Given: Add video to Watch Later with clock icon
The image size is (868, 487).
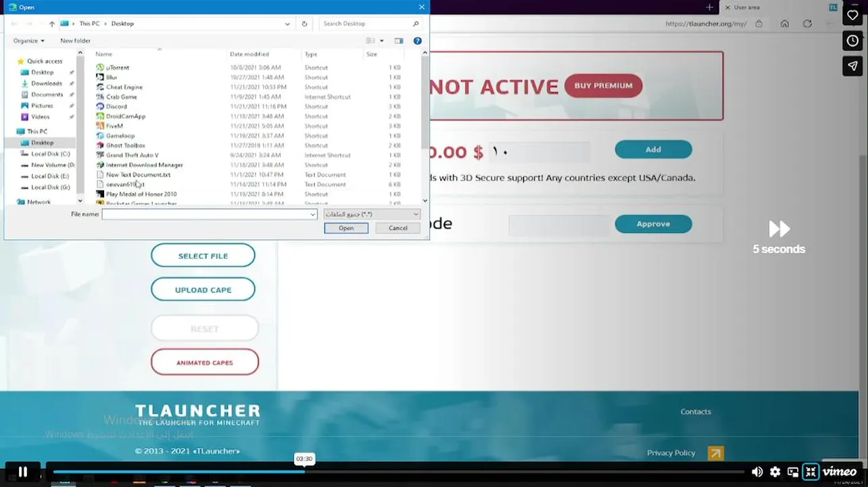Looking at the screenshot, I should 852,41.
